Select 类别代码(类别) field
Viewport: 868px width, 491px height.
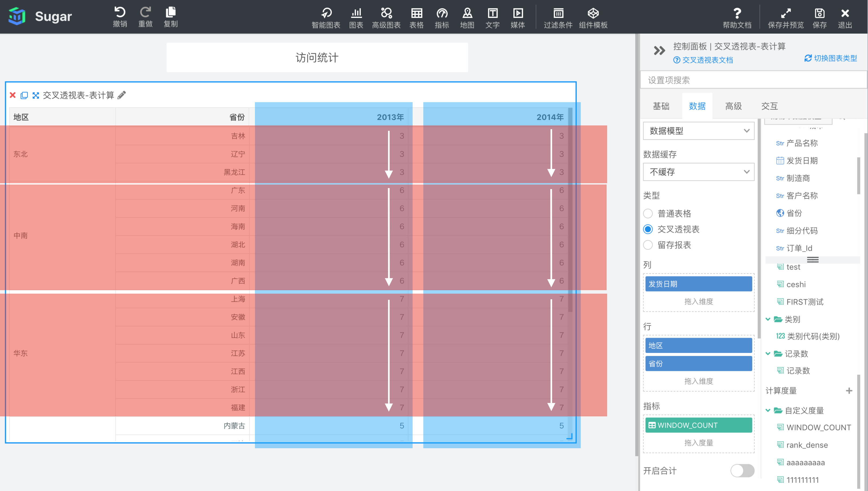[808, 336]
